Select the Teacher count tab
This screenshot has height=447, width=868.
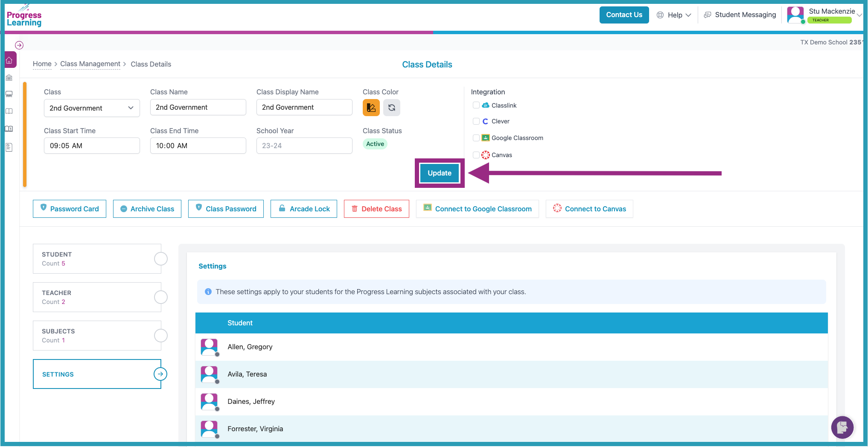[97, 297]
